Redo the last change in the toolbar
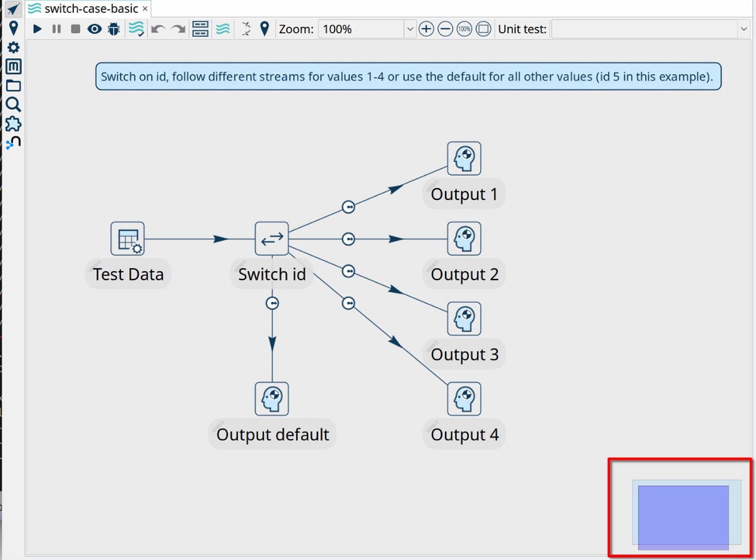Screen dimensions: 756x560 pos(178,29)
